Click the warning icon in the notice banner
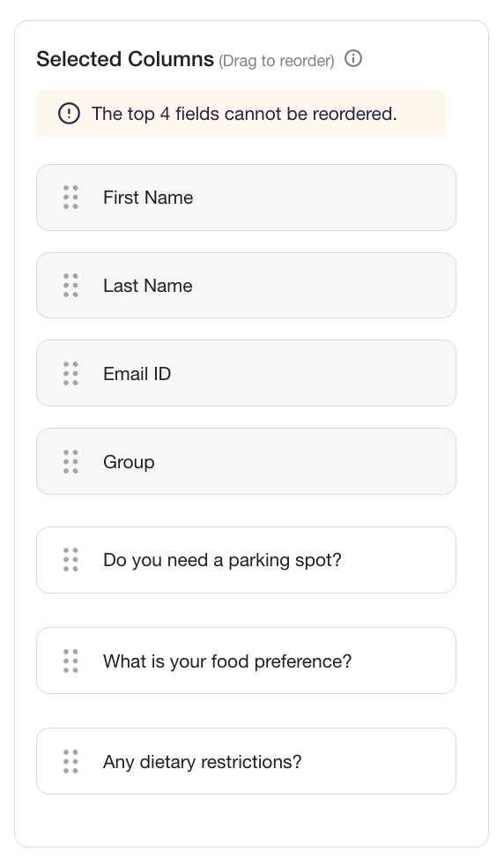504x866 pixels. click(69, 114)
